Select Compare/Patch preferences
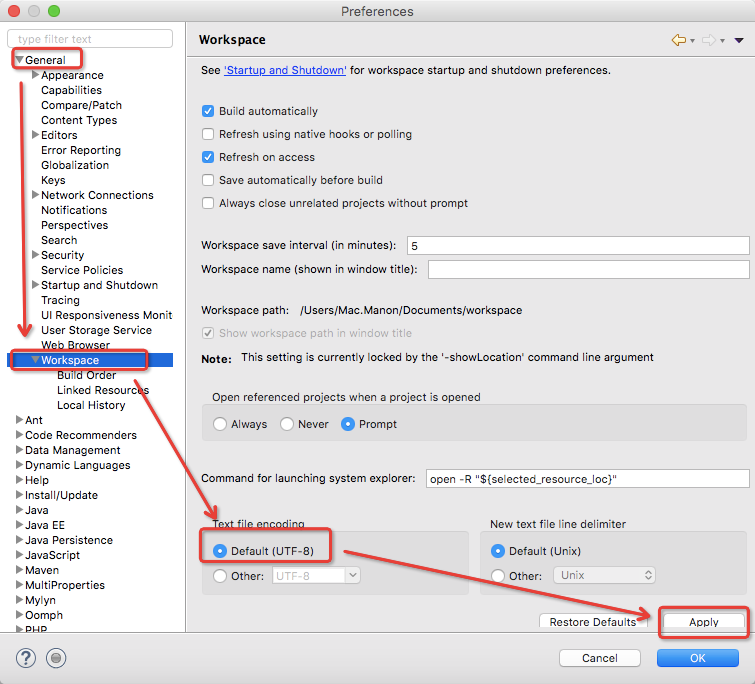Viewport: 755px width, 684px height. click(x=81, y=105)
